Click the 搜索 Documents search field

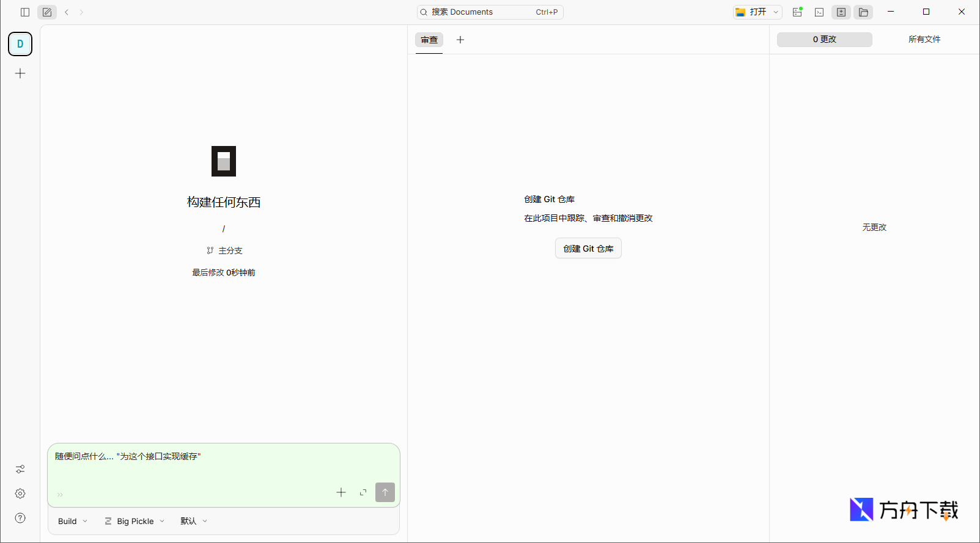tap(490, 12)
